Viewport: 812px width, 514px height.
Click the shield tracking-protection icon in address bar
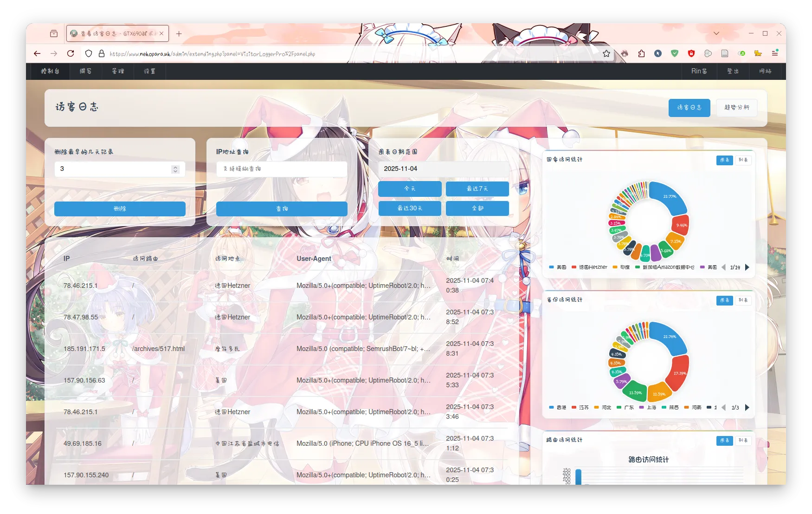click(88, 53)
